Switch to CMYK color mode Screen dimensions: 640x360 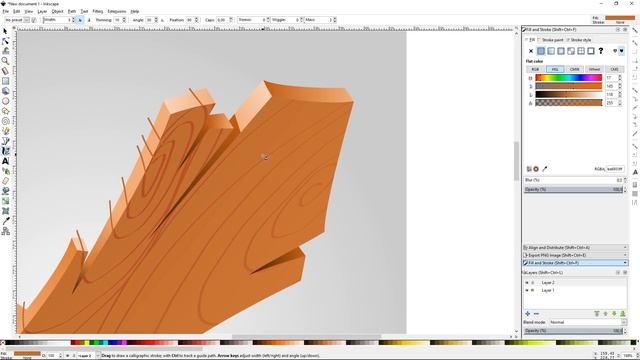click(575, 69)
